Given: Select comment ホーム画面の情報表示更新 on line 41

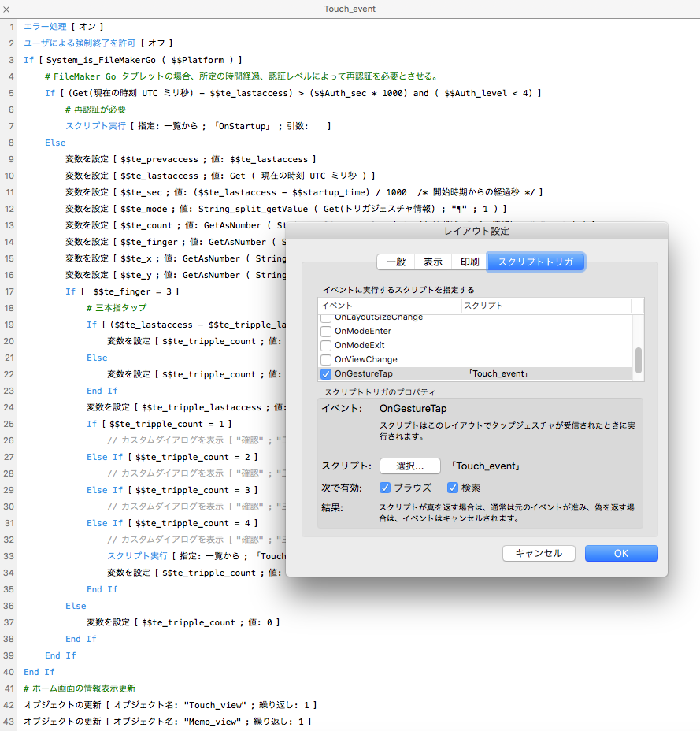Looking at the screenshot, I should pyautogui.click(x=80, y=688).
